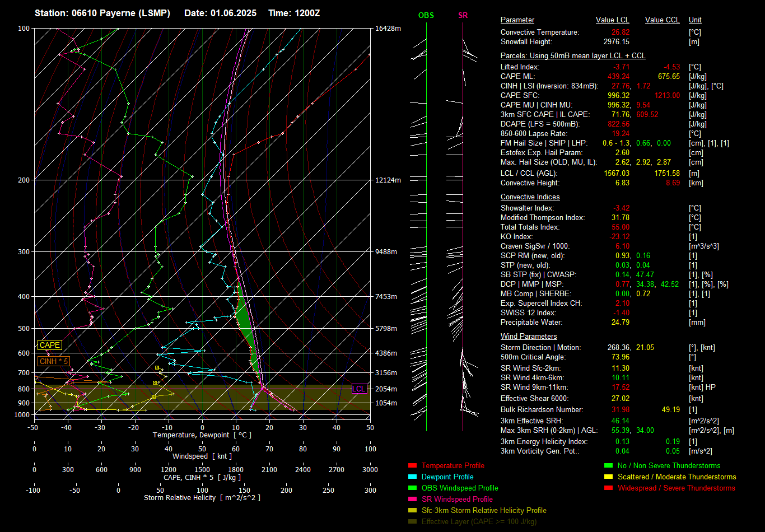Click the Effective Layer legend entry
Image resolution: width=765 pixels, height=532 pixels.
[479, 521]
